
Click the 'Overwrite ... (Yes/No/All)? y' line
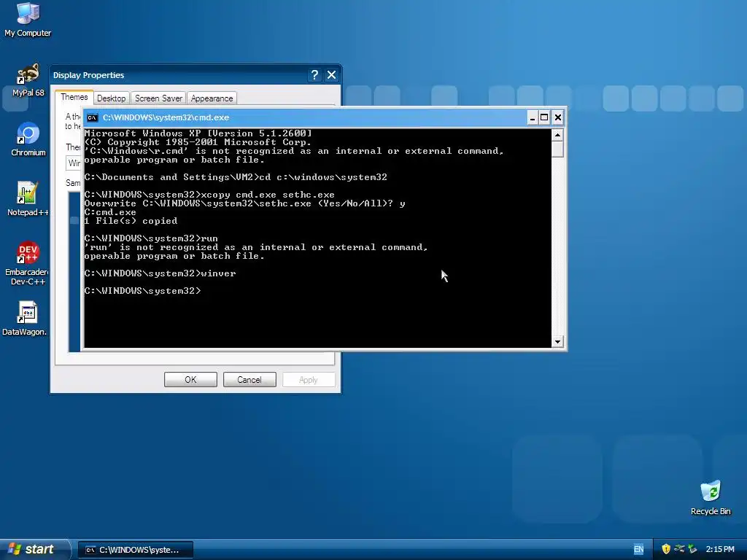coord(245,203)
